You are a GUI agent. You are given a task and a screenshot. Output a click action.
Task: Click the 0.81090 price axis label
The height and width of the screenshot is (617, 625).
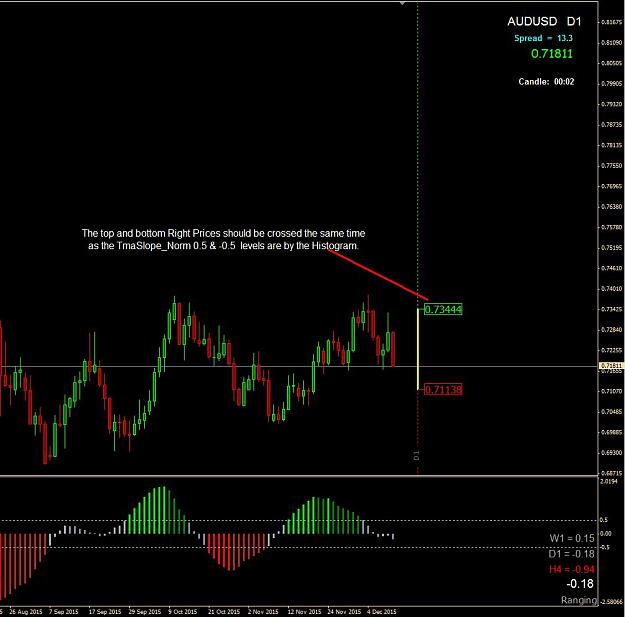612,42
